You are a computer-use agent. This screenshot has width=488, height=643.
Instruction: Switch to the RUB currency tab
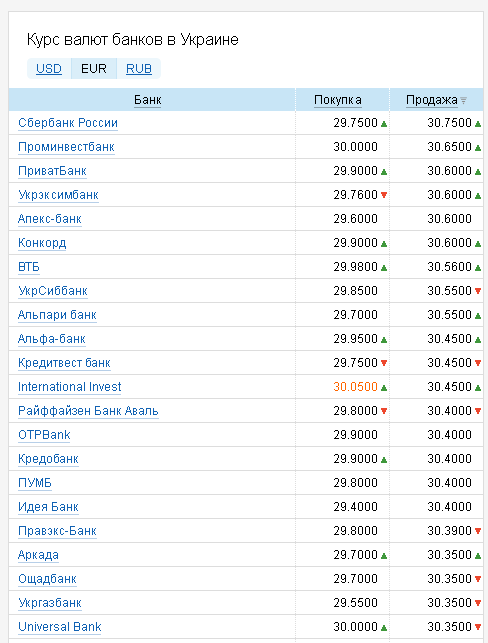[x=139, y=68]
